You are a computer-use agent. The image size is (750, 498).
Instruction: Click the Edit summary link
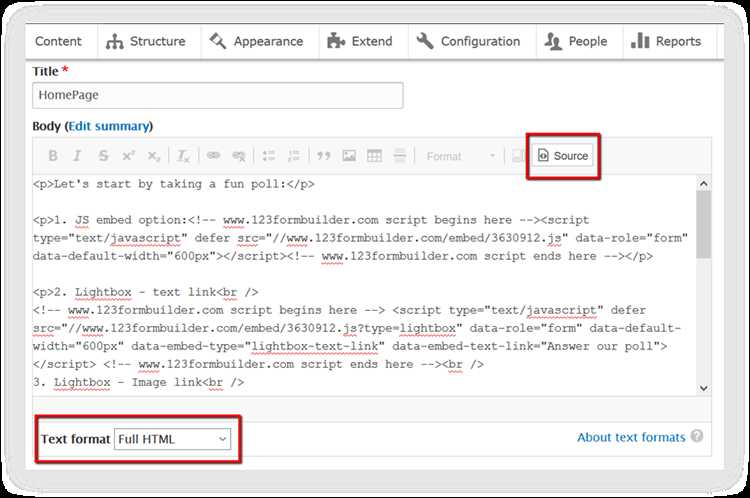(109, 126)
